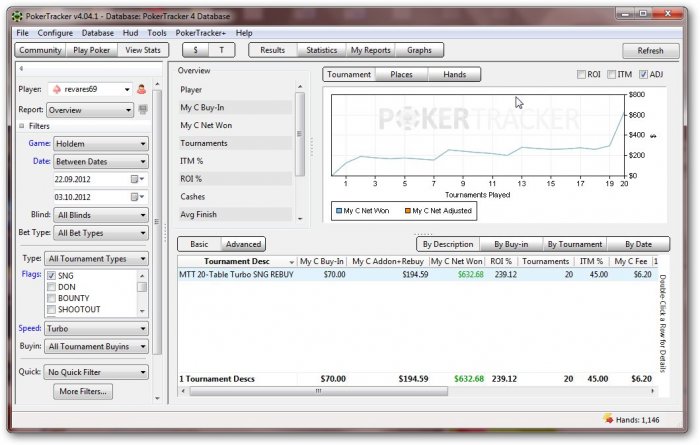Select ROI % in the Overview stat list
Viewport: 700px width, 445px height.
pos(235,179)
